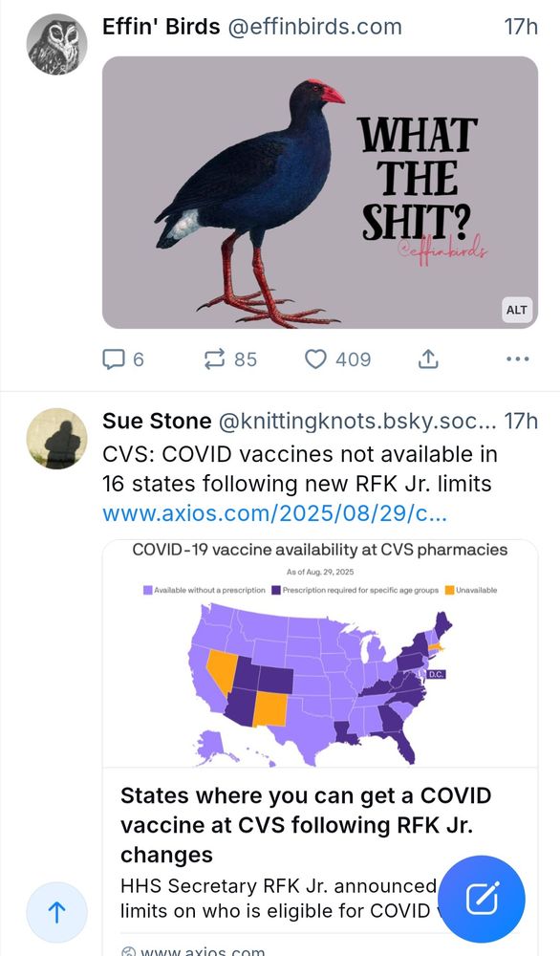Viewport: 560px width, 956px height.
Task: Show alt text via the ALT badge
Action: tap(516, 310)
